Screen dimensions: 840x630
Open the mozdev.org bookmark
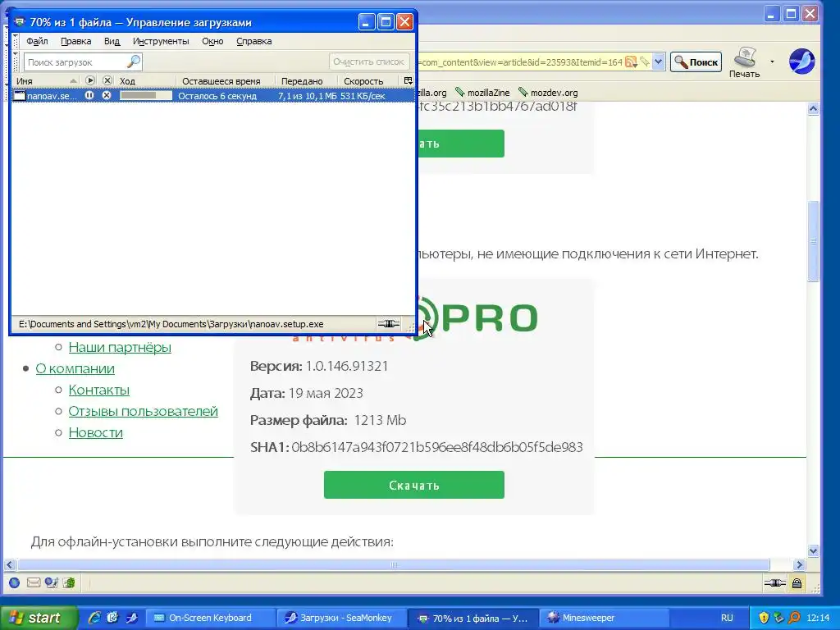click(548, 93)
